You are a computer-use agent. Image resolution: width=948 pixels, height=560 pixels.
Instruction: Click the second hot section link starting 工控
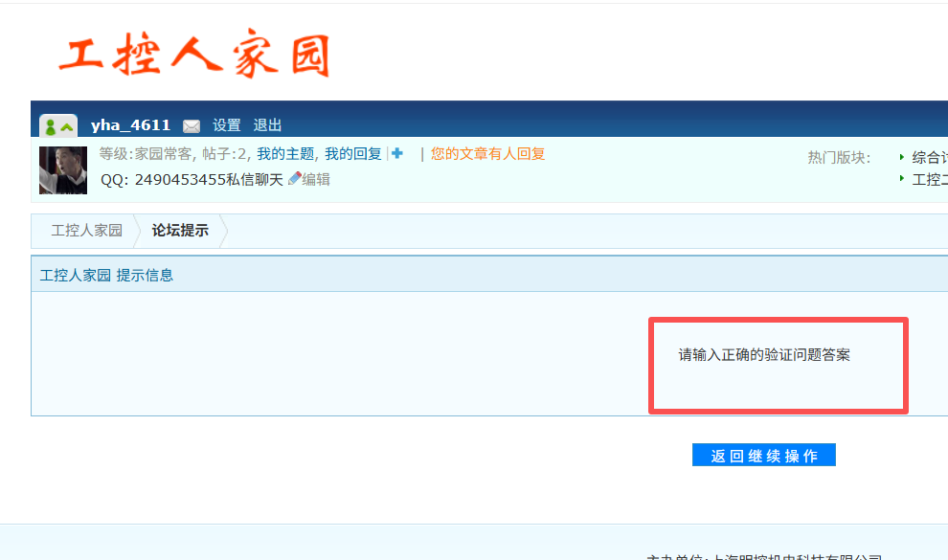pos(929,179)
